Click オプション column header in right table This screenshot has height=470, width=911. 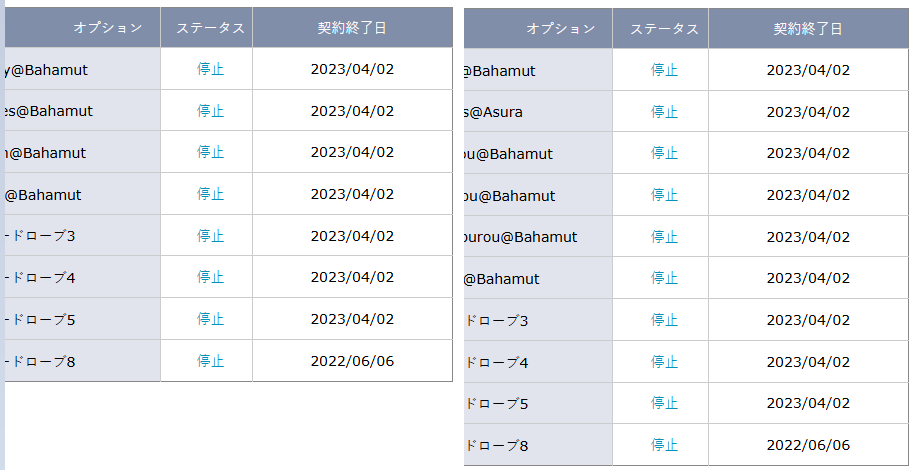(560, 29)
